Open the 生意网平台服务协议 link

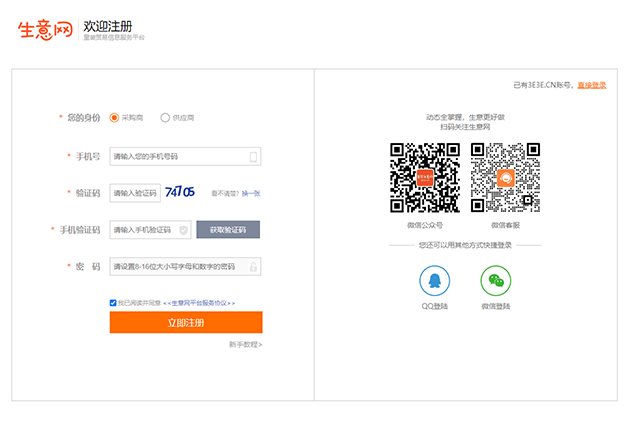(199, 303)
